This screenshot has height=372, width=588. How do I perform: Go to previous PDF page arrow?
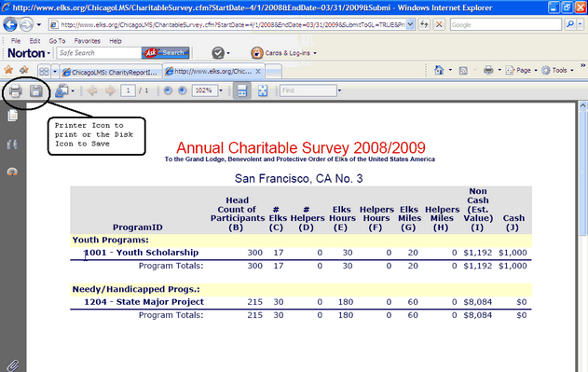(x=92, y=90)
